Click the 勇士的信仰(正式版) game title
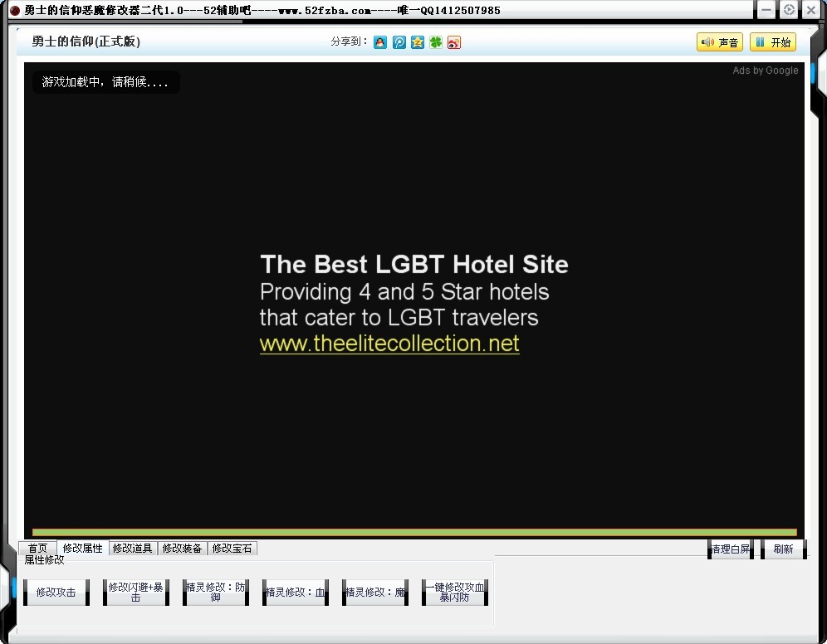827x644 pixels. [86, 41]
